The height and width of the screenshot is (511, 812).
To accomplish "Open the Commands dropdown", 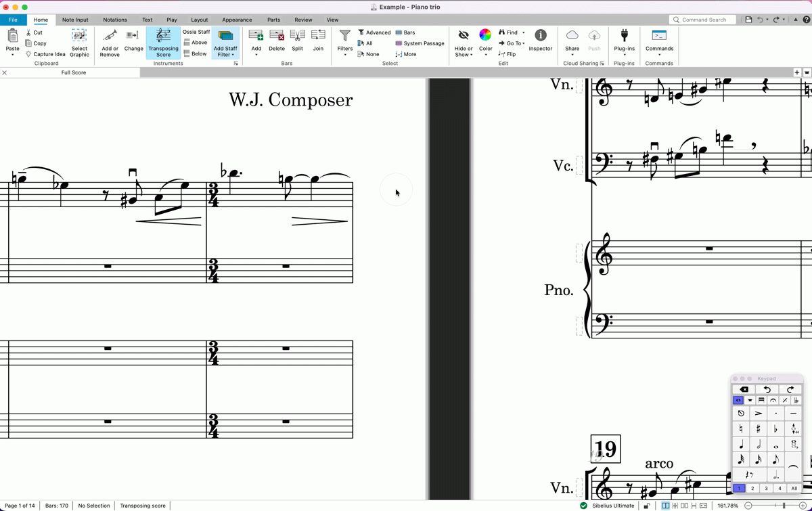I will (659, 42).
